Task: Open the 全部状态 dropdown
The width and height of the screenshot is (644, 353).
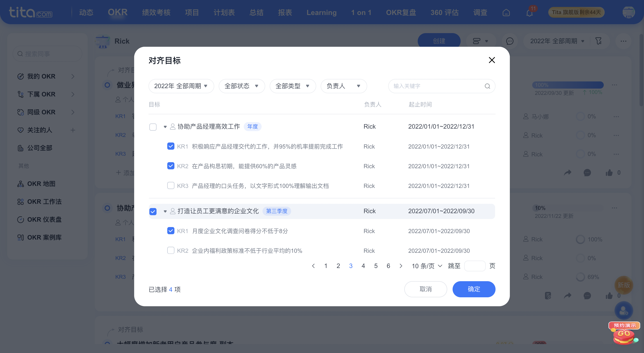Action: coord(241,86)
